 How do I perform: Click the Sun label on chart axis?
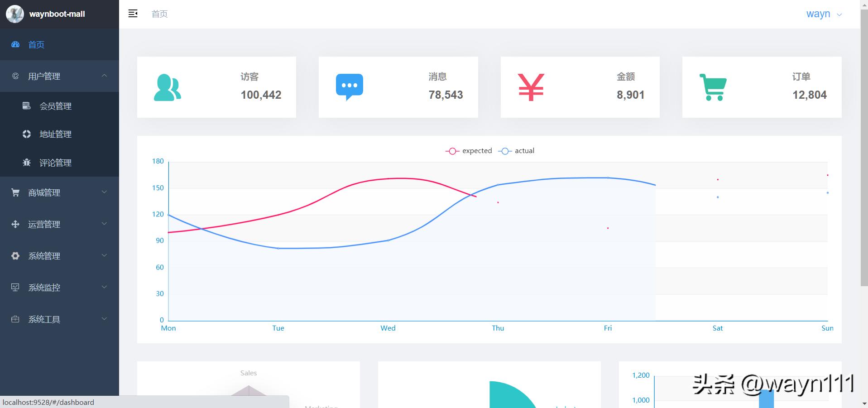[827, 328]
